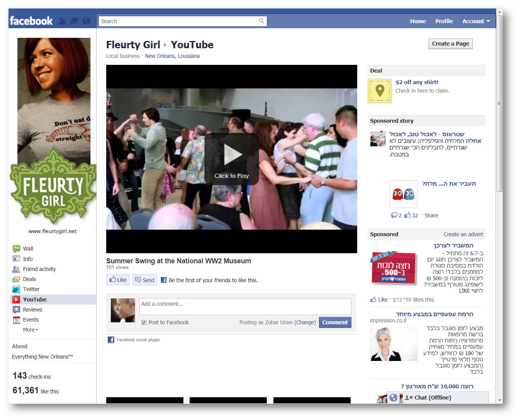Image resolution: width=519 pixels, height=420 pixels.
Task: Click the comments count icon showing 2
Action: 394,215
